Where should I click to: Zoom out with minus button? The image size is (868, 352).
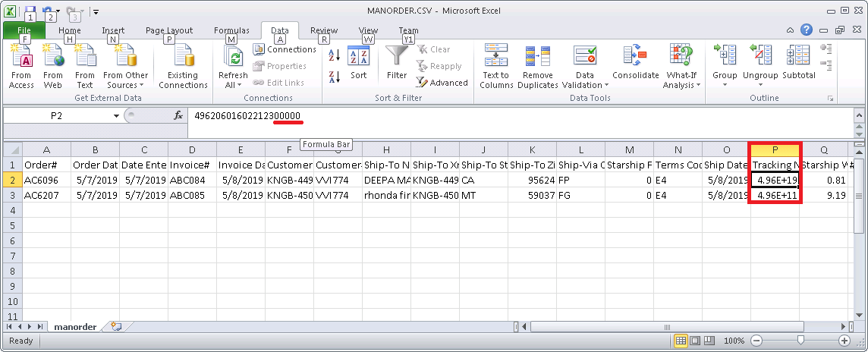pyautogui.click(x=756, y=341)
